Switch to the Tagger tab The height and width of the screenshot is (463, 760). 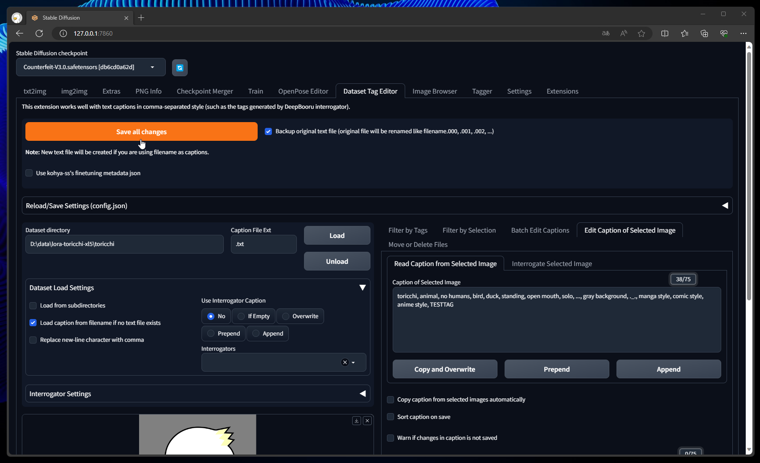tap(482, 91)
